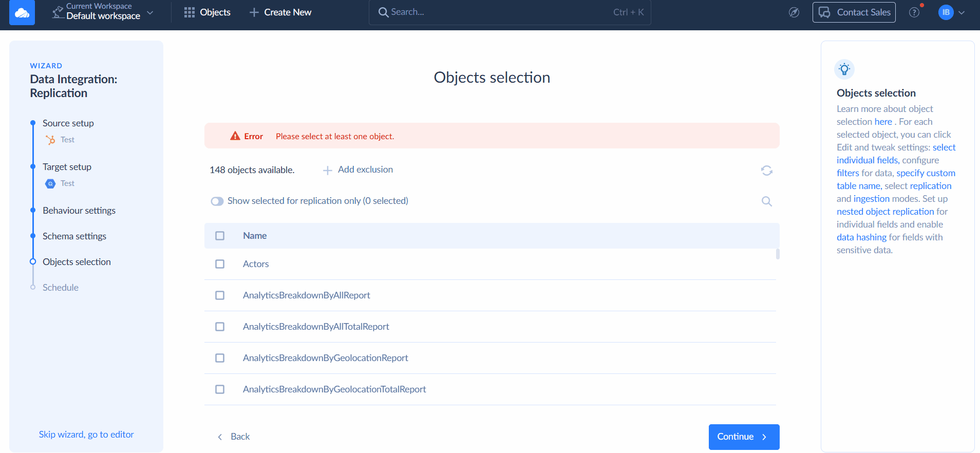Go to Target setup step
980x453 pixels.
(67, 167)
